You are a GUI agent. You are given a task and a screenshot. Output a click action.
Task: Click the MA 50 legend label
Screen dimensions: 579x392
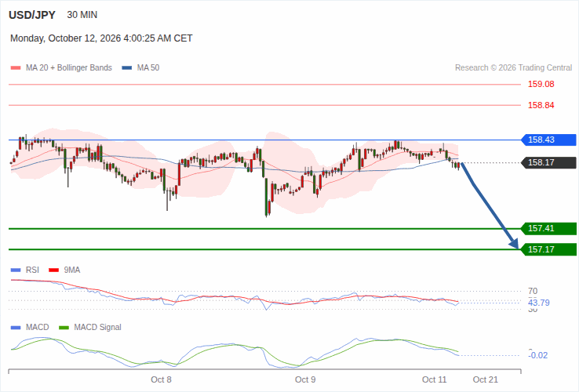[148, 68]
